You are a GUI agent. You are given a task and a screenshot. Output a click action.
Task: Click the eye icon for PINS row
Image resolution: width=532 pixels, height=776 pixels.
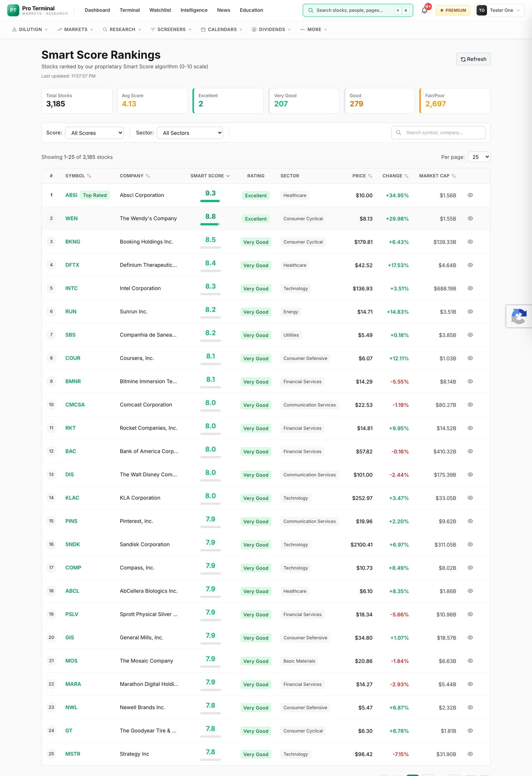[470, 521]
